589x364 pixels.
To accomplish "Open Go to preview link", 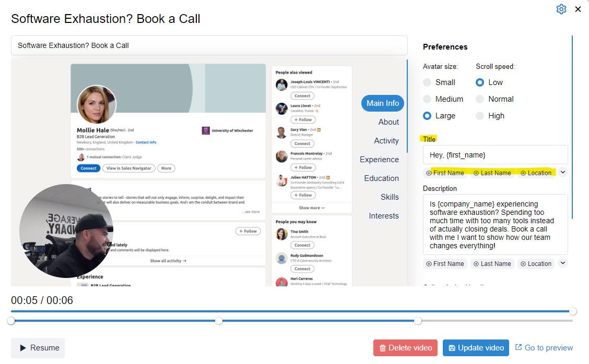I will tap(544, 348).
